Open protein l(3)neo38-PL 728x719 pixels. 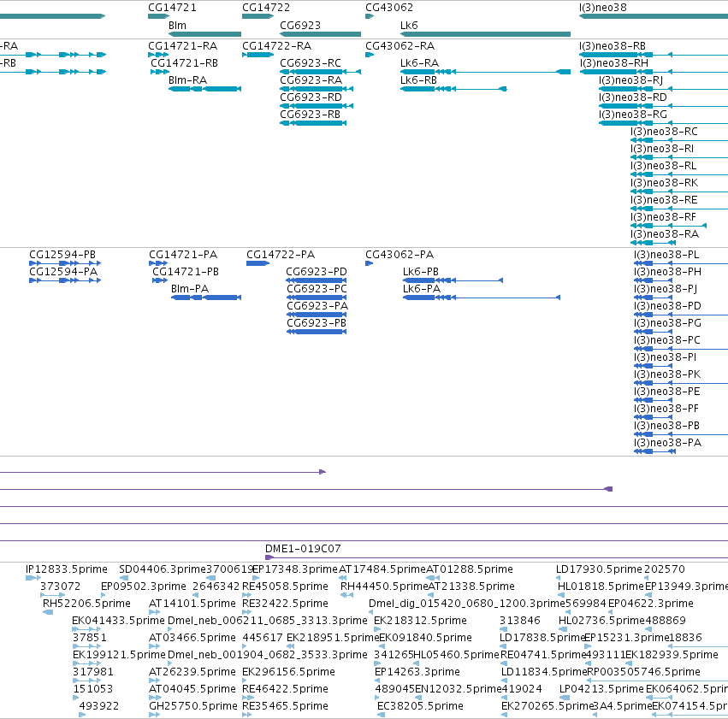coord(666,255)
